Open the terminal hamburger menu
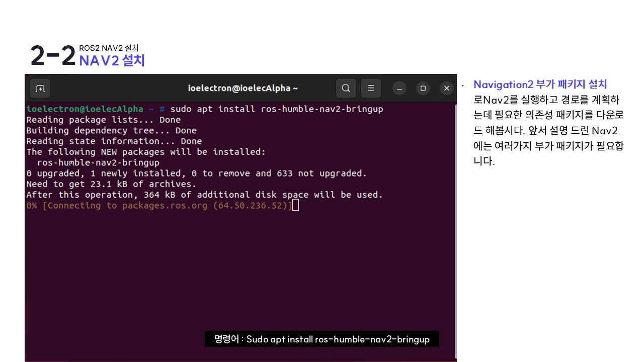Image resolution: width=644 pixels, height=362 pixels. point(371,88)
